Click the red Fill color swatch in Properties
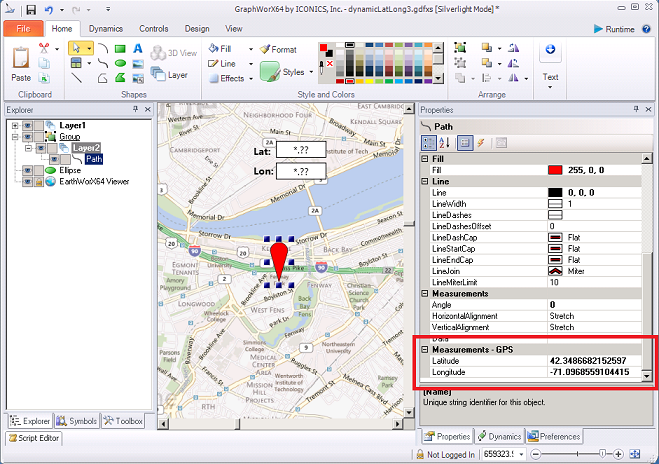Screen dimensions: 659x464 [555, 170]
